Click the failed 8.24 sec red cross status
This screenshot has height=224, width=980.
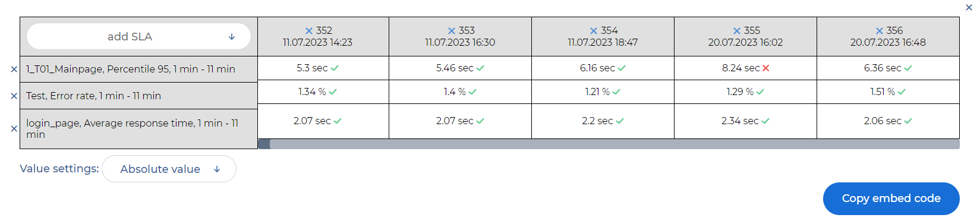coord(766,68)
